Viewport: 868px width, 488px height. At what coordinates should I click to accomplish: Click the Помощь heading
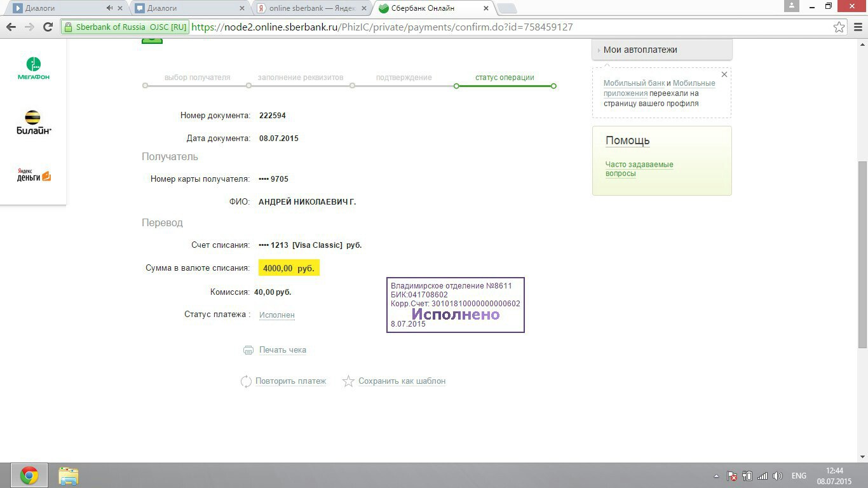[x=627, y=141]
